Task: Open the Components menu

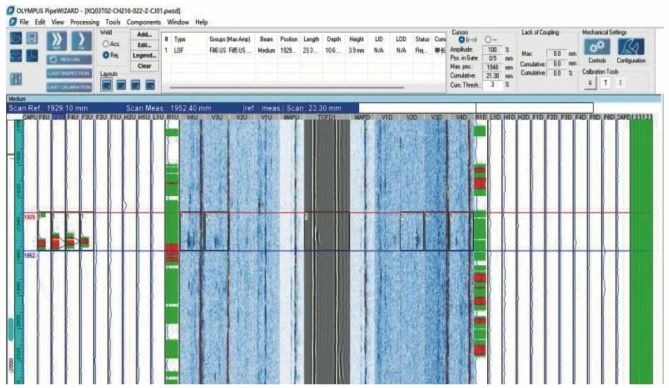Action: [x=143, y=22]
